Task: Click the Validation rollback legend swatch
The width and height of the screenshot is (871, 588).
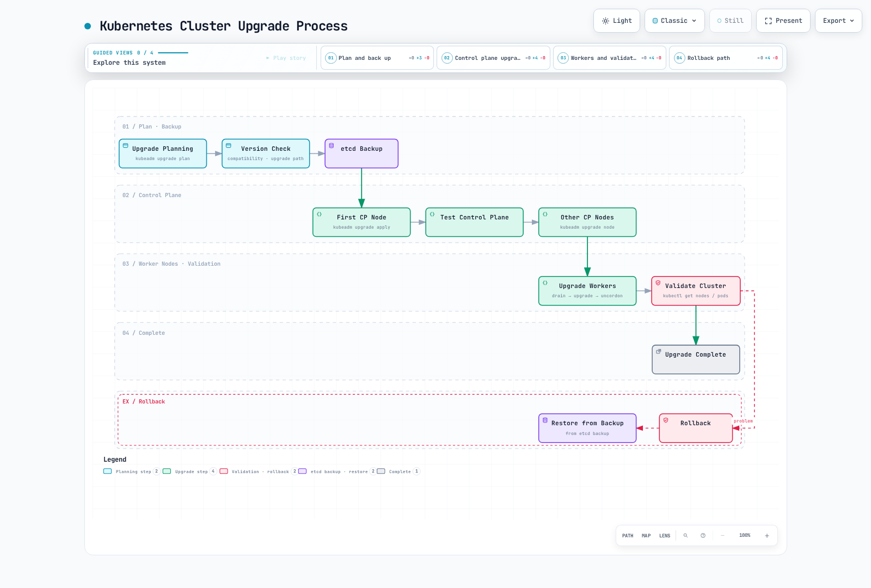Action: 224,471
